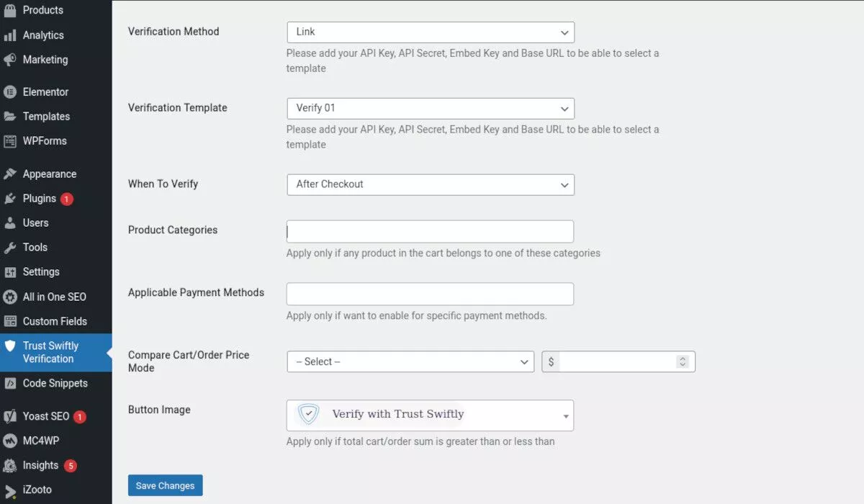The height and width of the screenshot is (504, 864).
Task: Click the Product Categories label
Action: pyautogui.click(x=173, y=230)
